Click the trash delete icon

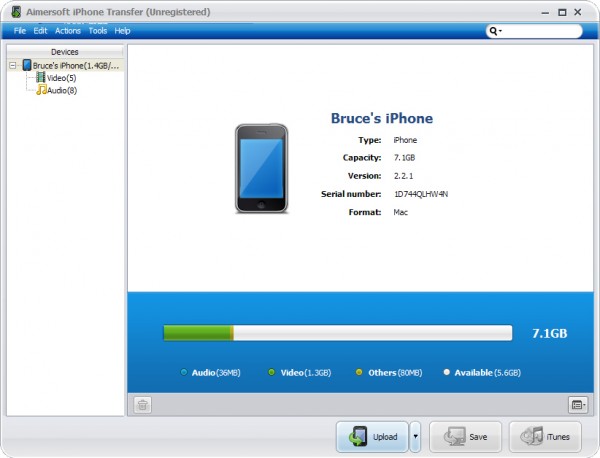click(x=142, y=405)
